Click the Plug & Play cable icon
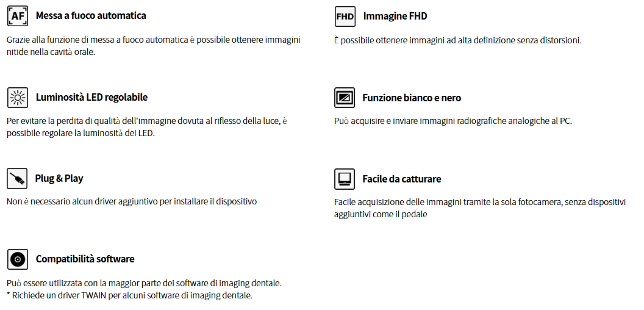Screen dimensions: 644x310 17,179
